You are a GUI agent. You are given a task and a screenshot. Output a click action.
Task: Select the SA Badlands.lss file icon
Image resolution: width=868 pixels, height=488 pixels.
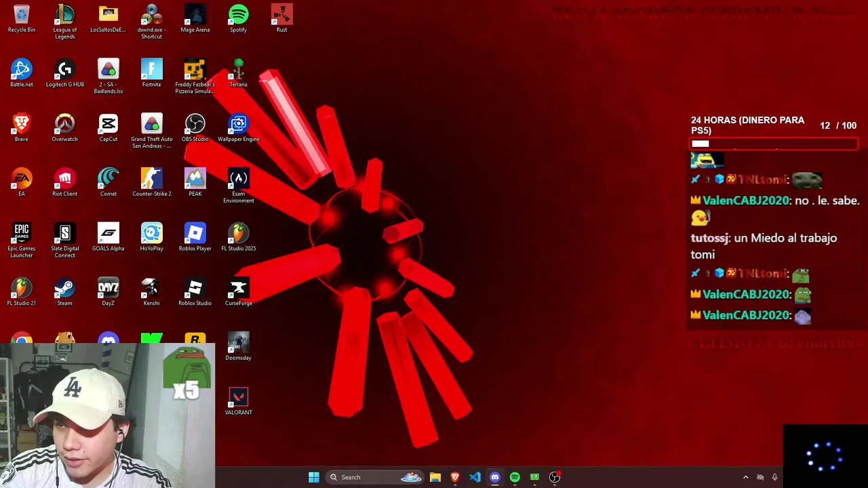108,77
